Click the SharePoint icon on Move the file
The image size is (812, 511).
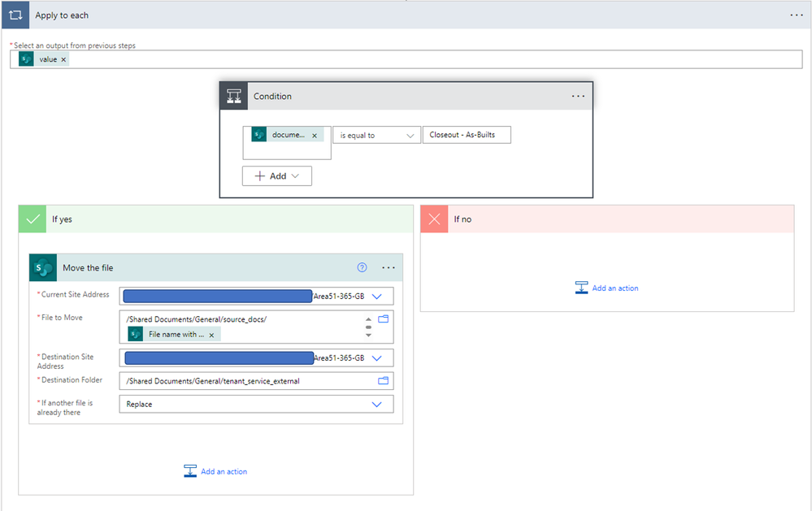[43, 267]
